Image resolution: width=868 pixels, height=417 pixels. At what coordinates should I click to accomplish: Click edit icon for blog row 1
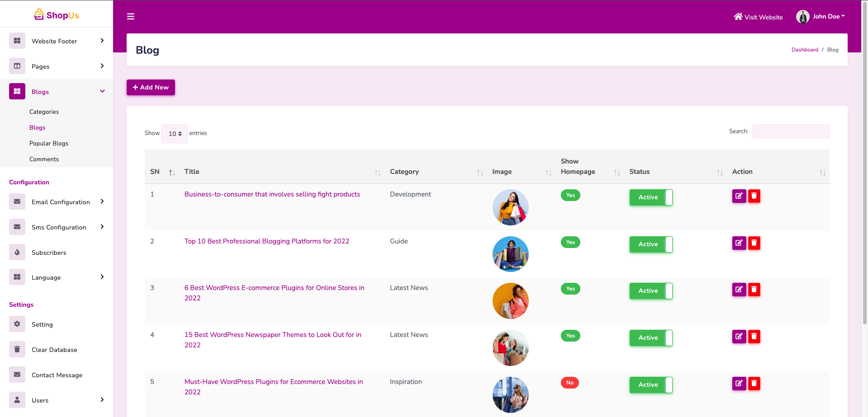[x=739, y=196]
